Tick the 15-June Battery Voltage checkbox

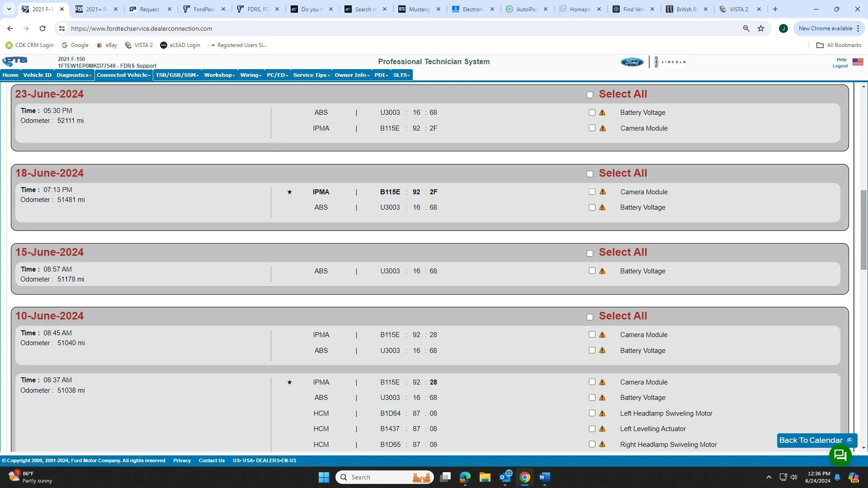[592, 271]
